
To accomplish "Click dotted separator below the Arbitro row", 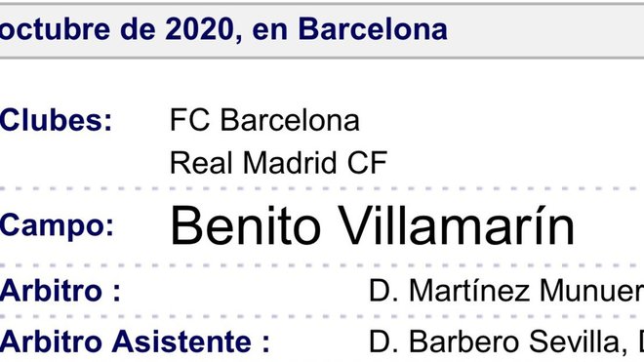I will point(322,316).
